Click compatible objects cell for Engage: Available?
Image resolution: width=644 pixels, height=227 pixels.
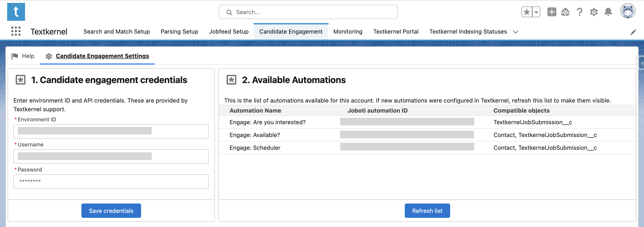545,135
